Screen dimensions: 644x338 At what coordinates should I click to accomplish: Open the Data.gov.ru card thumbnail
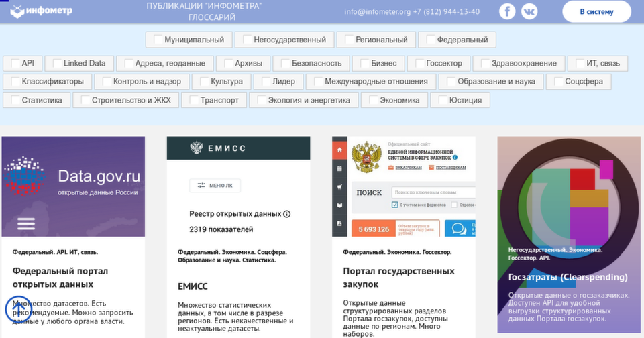pyautogui.click(x=73, y=186)
